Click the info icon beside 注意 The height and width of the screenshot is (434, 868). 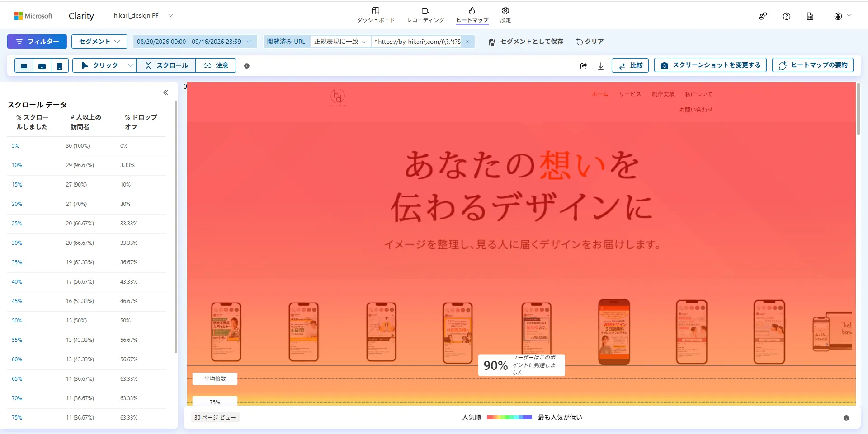pos(247,66)
